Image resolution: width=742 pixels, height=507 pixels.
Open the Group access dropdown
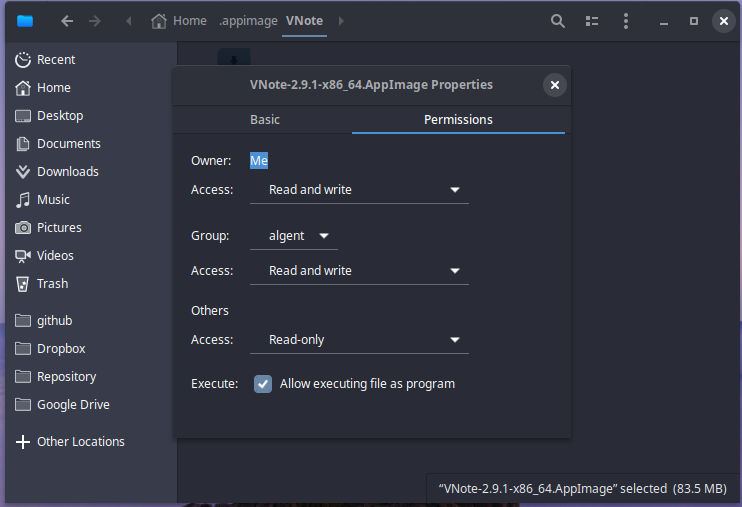(359, 271)
